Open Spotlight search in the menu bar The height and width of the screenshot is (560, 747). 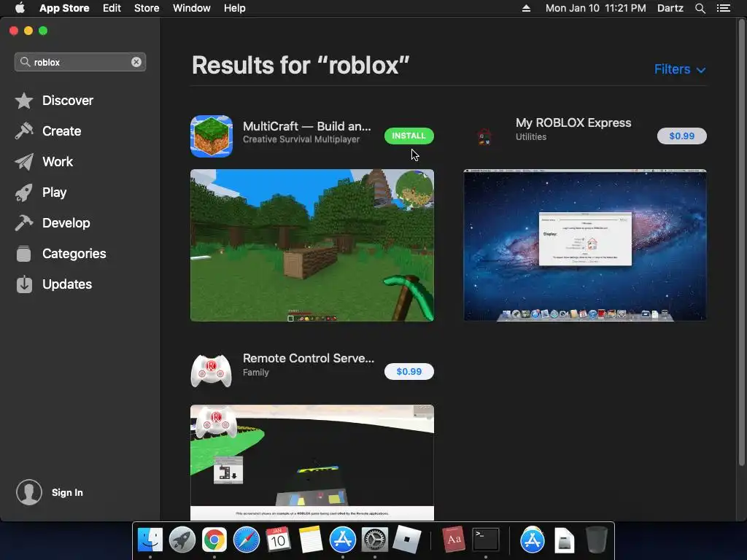700,8
